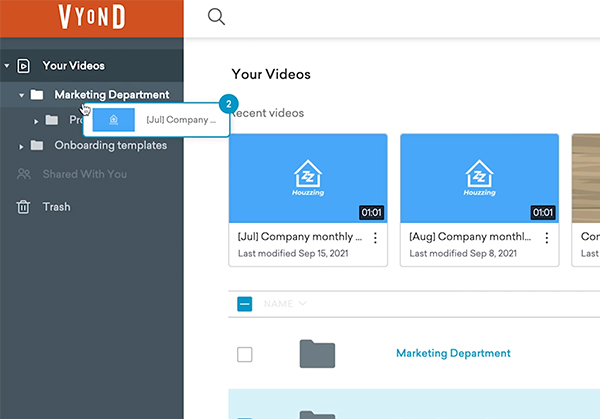The image size is (600, 419).
Task: Open the Aug Company monthly video thumbnail
Action: pos(479,178)
